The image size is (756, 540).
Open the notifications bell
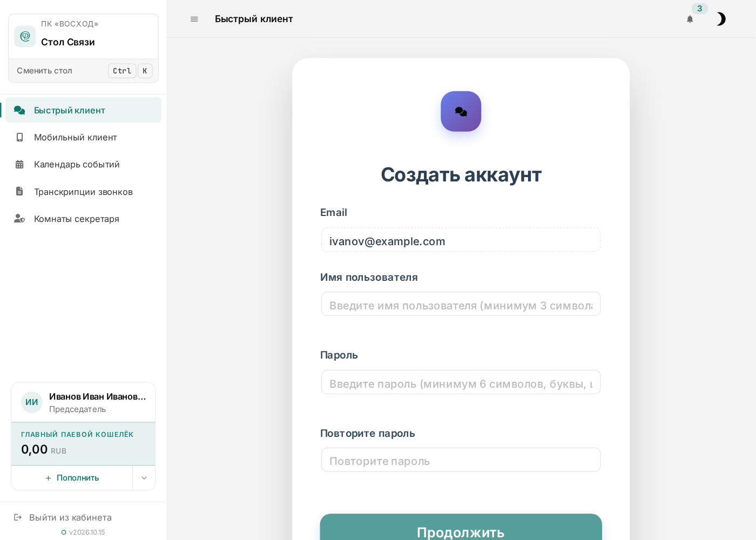click(x=690, y=19)
